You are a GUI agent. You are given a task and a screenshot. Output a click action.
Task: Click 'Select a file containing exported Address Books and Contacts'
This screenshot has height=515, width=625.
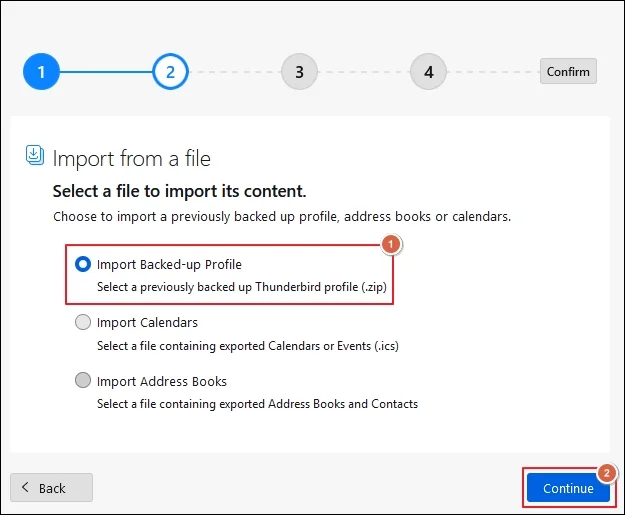[257, 404]
